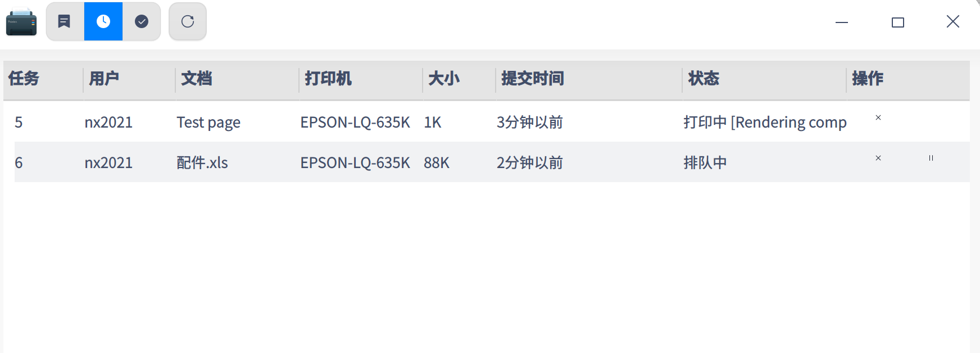980x353 pixels.
Task: Click the 排队中 status of job 6
Action: (x=705, y=162)
